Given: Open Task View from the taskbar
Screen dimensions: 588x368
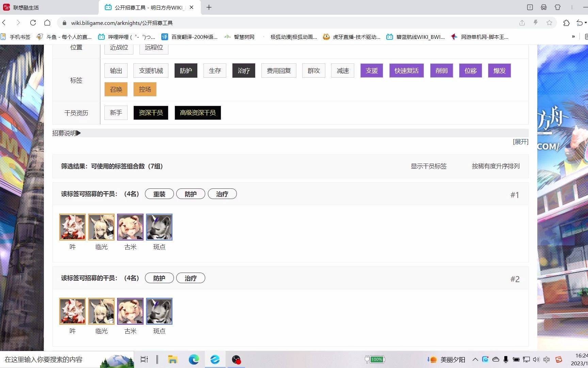Looking at the screenshot, I should click(x=144, y=359).
